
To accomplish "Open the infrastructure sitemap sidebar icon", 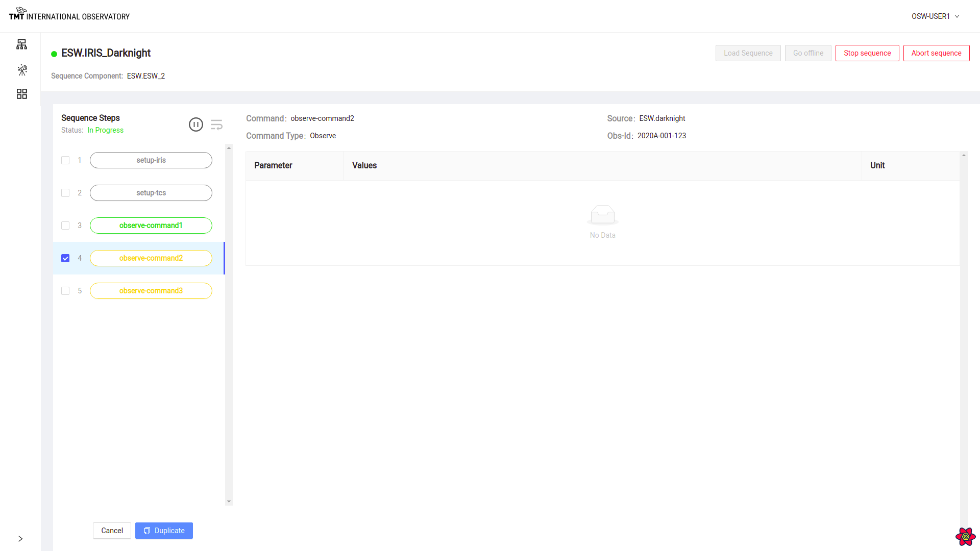I will (21, 44).
